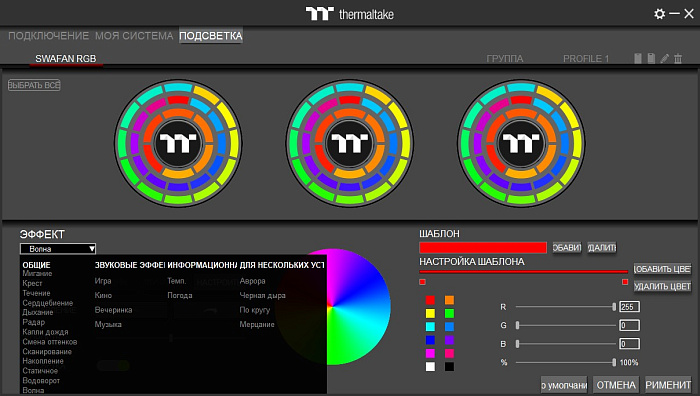
Task: Click the ВЫБРАТЬ ВСЕ button
Action: tap(34, 85)
